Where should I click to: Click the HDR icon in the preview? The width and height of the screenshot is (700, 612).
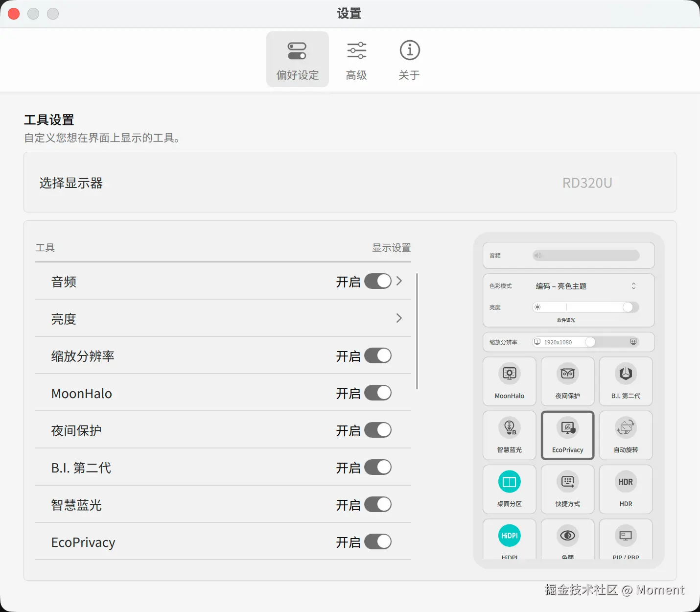coord(626,482)
